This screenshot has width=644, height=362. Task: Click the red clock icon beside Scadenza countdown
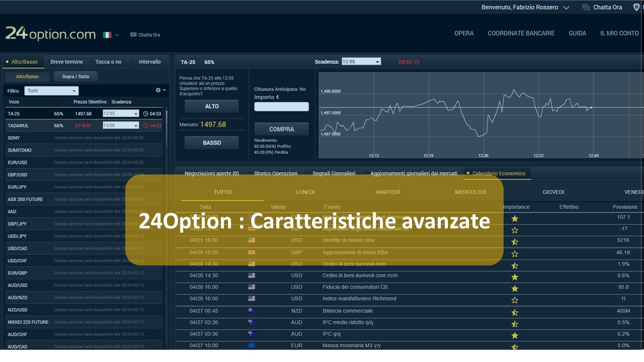(417, 62)
